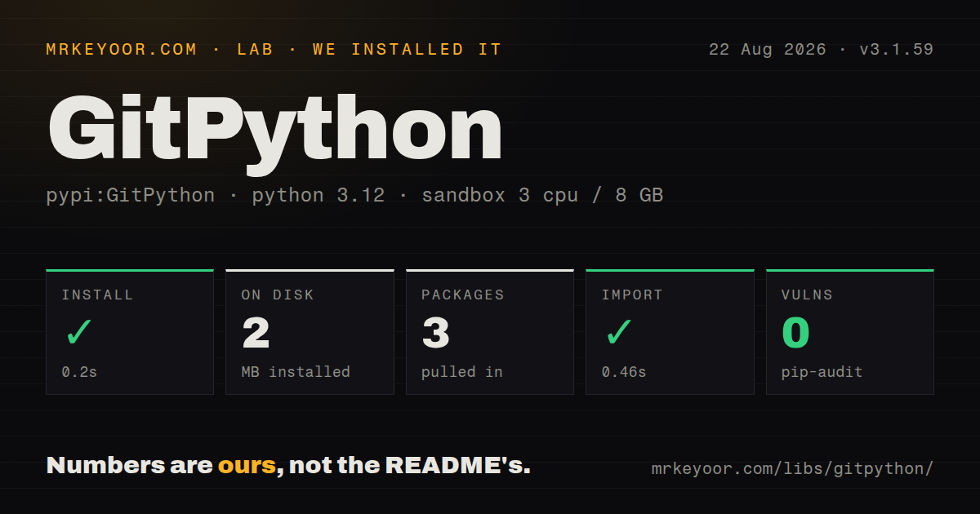Click the '0.2s' install time value
The image size is (980, 514).
click(79, 372)
